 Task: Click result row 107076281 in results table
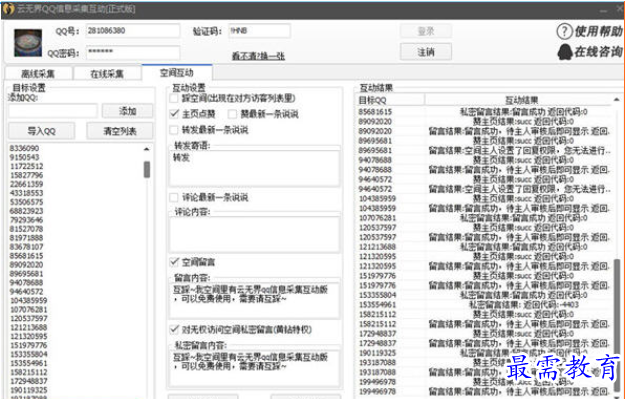484,218
